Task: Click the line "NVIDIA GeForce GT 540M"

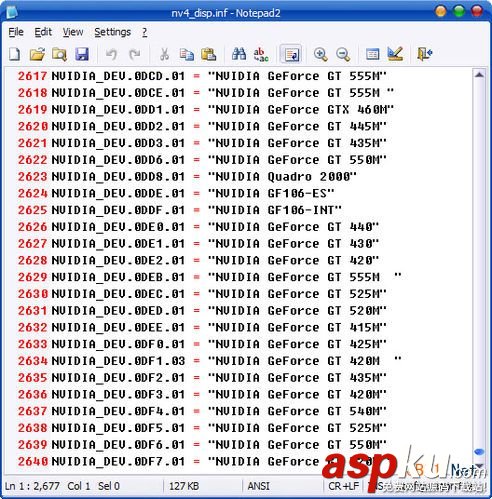Action: click(219, 411)
